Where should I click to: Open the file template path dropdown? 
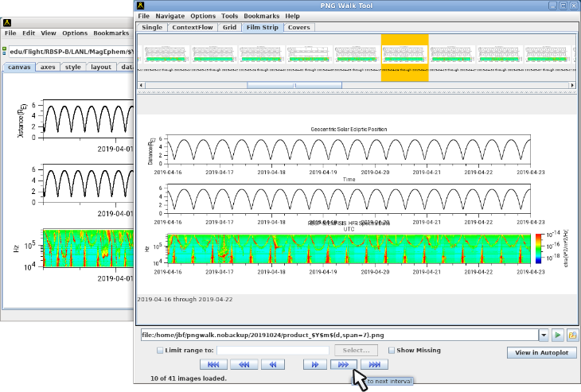point(544,336)
